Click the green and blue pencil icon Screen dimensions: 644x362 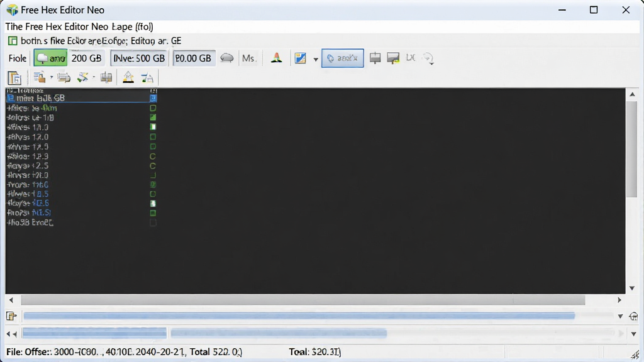tap(83, 77)
